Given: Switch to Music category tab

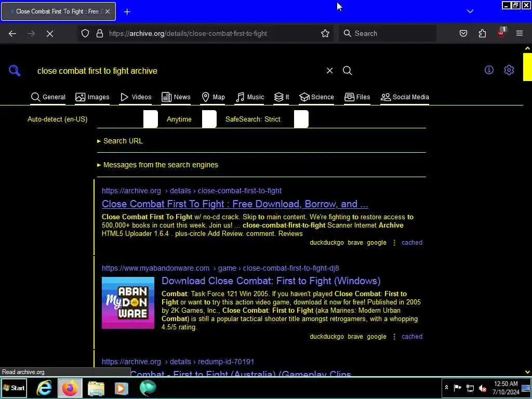Looking at the screenshot, I should click(x=250, y=97).
